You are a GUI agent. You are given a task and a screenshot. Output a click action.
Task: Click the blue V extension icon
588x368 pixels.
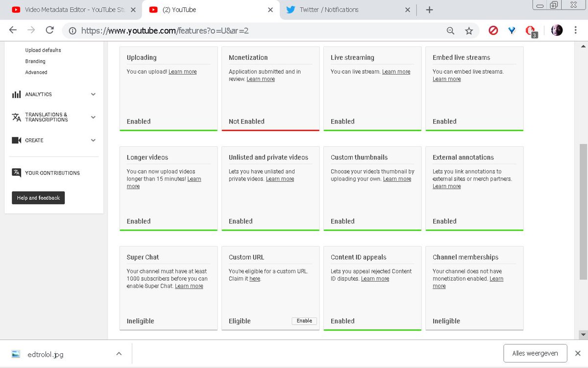coord(512,30)
